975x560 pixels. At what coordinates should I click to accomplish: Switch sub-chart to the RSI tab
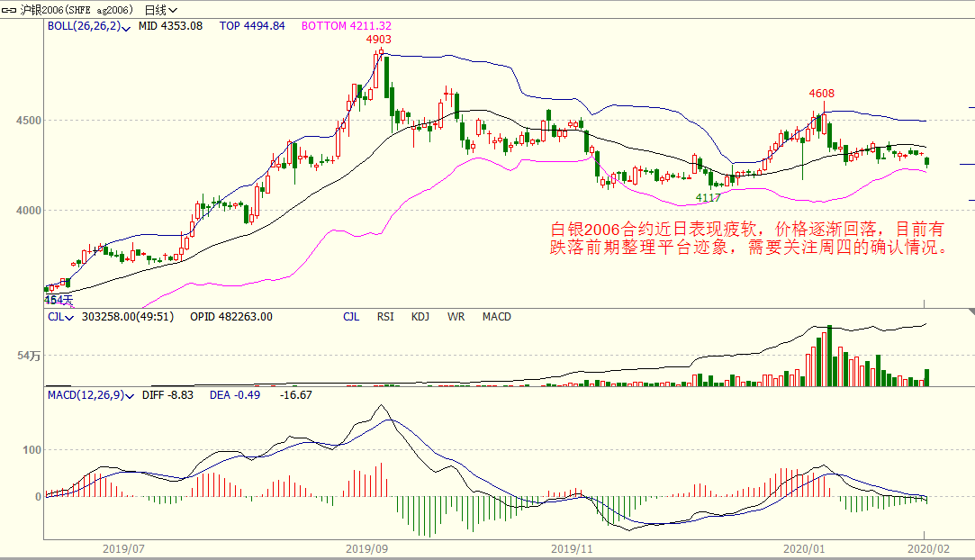tap(385, 317)
